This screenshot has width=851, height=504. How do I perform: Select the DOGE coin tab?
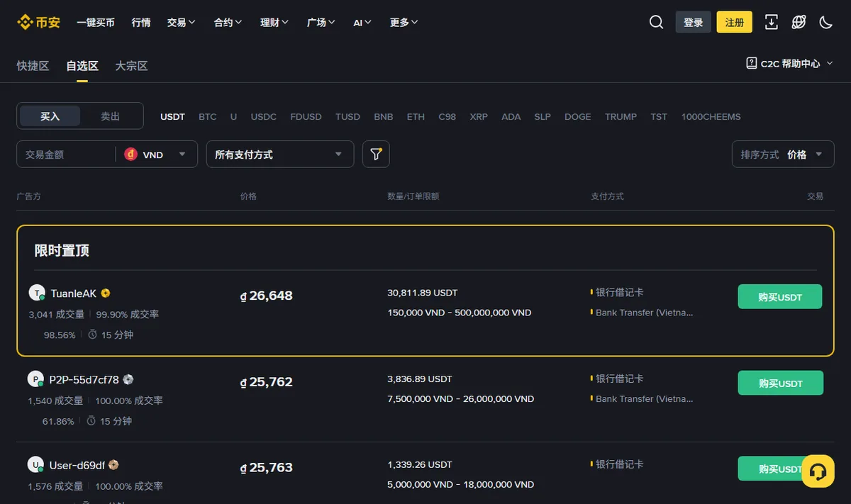578,116
